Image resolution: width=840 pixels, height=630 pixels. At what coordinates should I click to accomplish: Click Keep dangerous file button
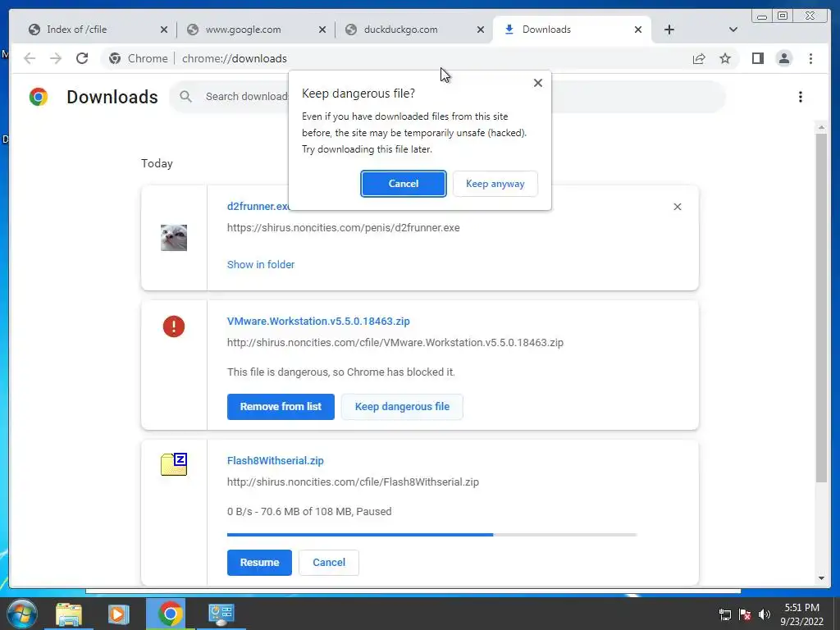click(x=402, y=407)
